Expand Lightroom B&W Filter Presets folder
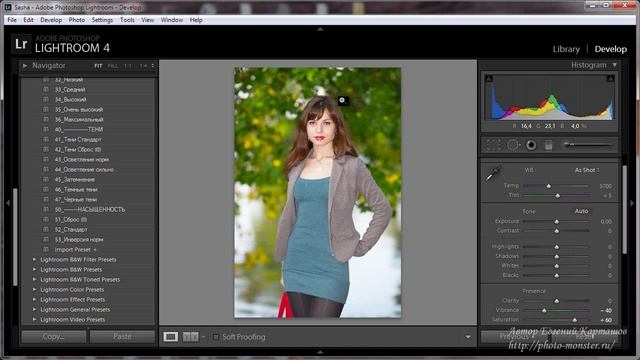This screenshot has height=360, width=640. point(34,260)
